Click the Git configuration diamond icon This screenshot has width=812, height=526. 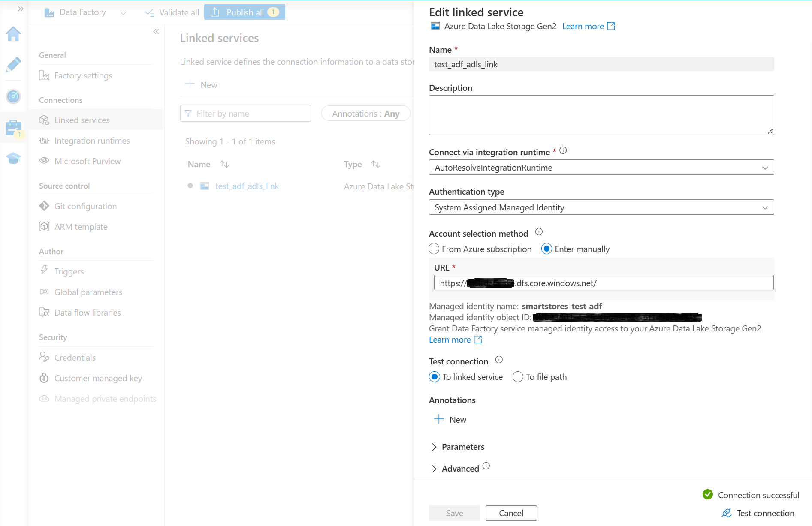pos(44,206)
